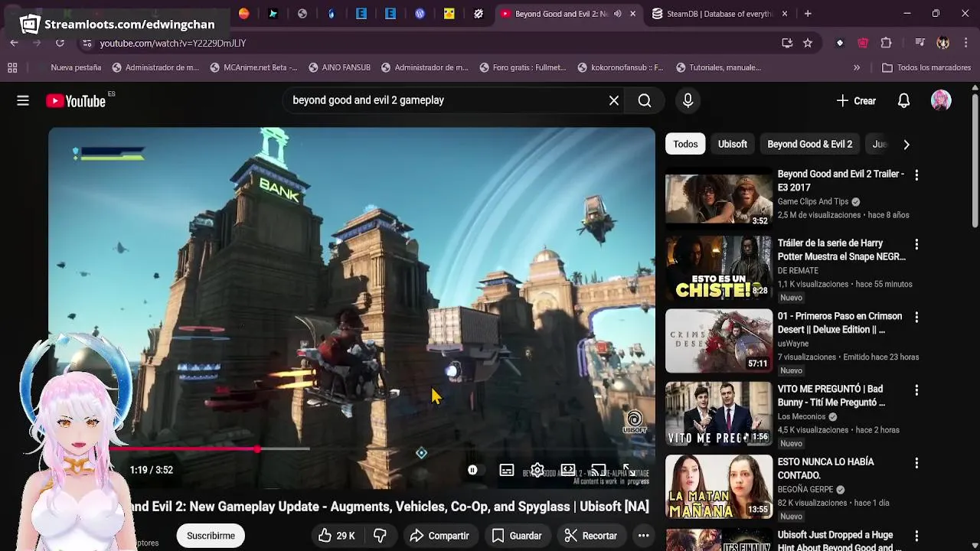The height and width of the screenshot is (551, 980).
Task: Open the YouTube account avatar menu
Action: click(941, 100)
